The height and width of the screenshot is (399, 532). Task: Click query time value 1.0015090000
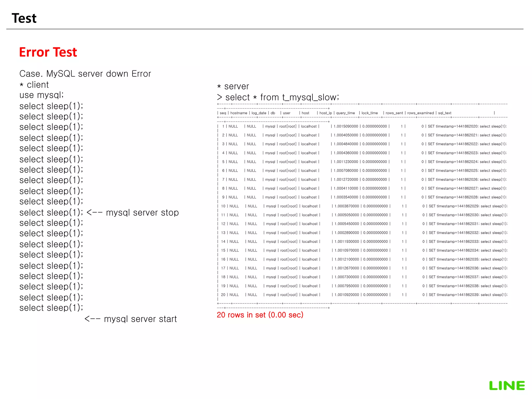pos(346,126)
